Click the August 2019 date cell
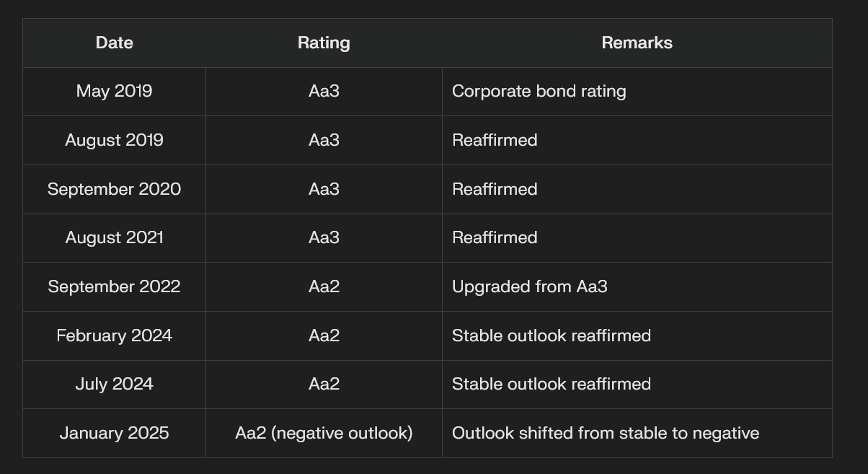 [114, 140]
